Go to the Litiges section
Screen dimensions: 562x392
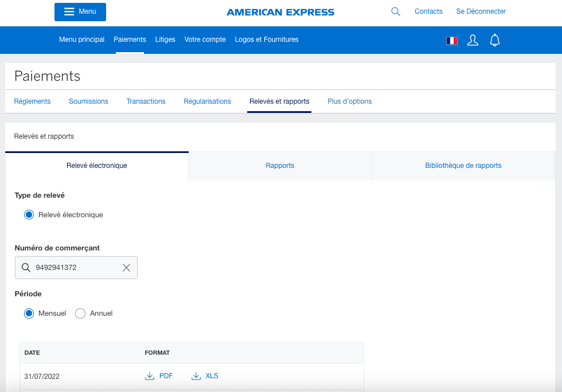click(165, 40)
